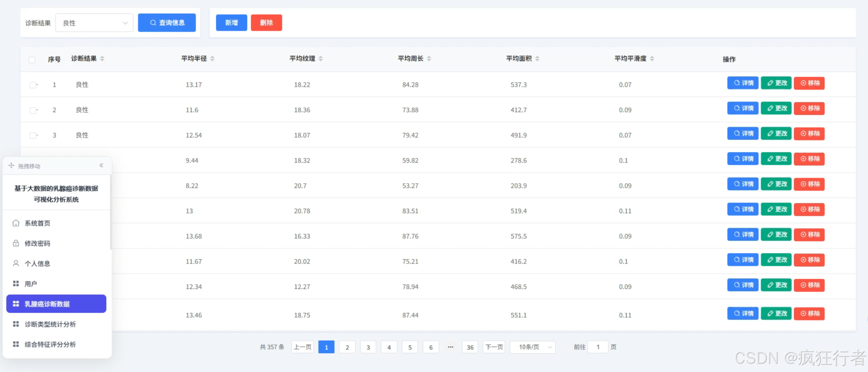Click the grid icon beside 用户
Viewport: 868px width, 372px height.
click(x=16, y=283)
